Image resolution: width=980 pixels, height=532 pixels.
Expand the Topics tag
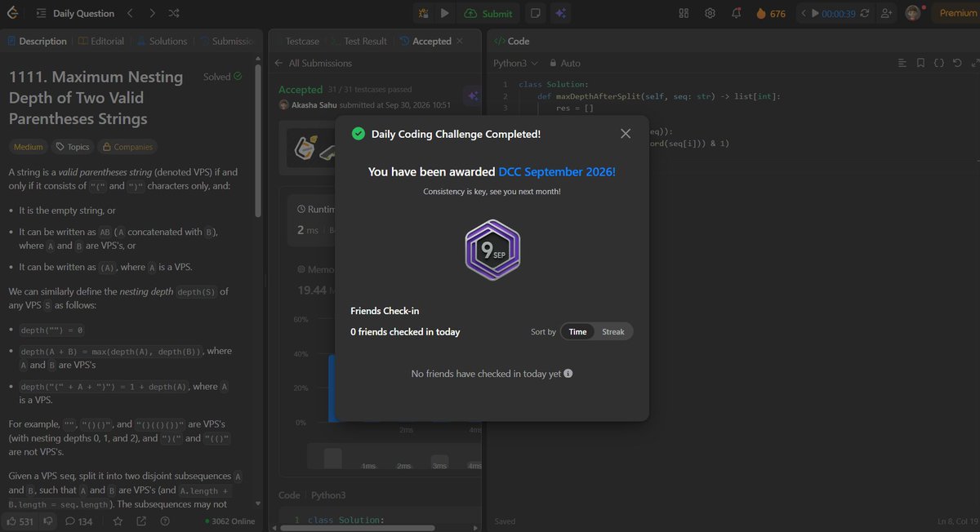71,147
